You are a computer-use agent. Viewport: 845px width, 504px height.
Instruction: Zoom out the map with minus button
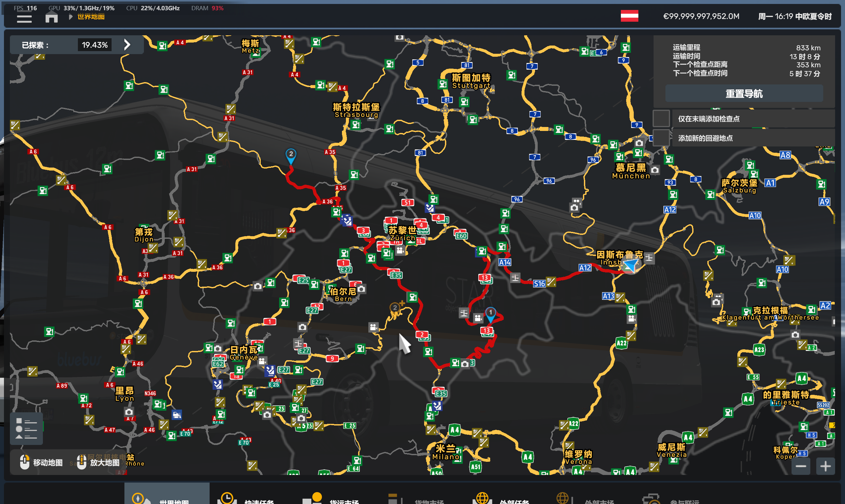point(800,466)
